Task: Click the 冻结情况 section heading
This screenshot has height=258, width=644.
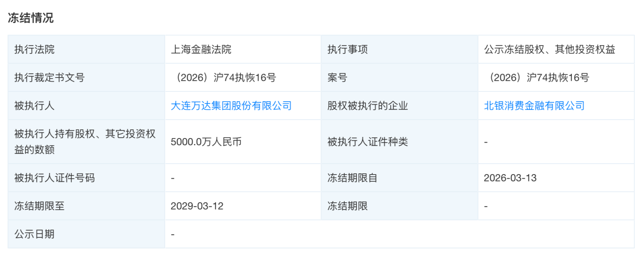Action: tap(31, 18)
